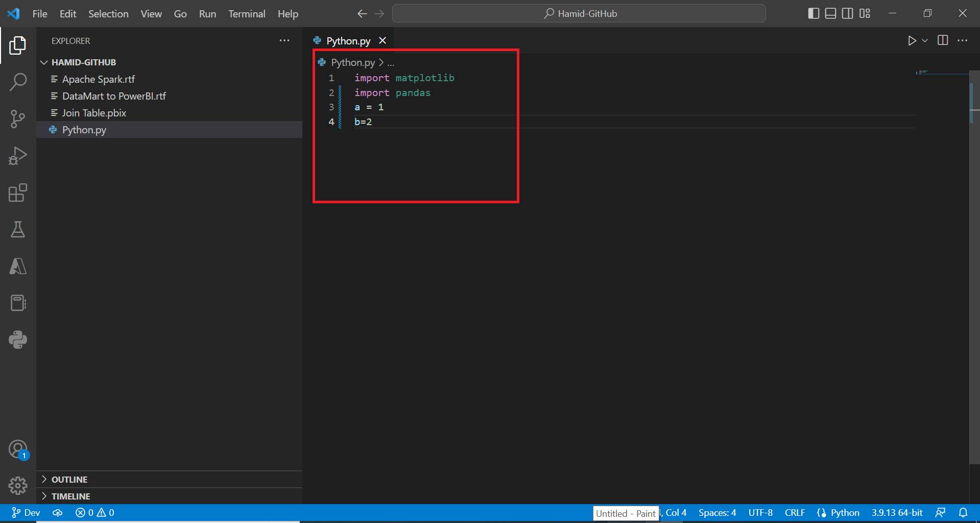Close the Python.py tab
This screenshot has height=523, width=980.
click(x=383, y=40)
